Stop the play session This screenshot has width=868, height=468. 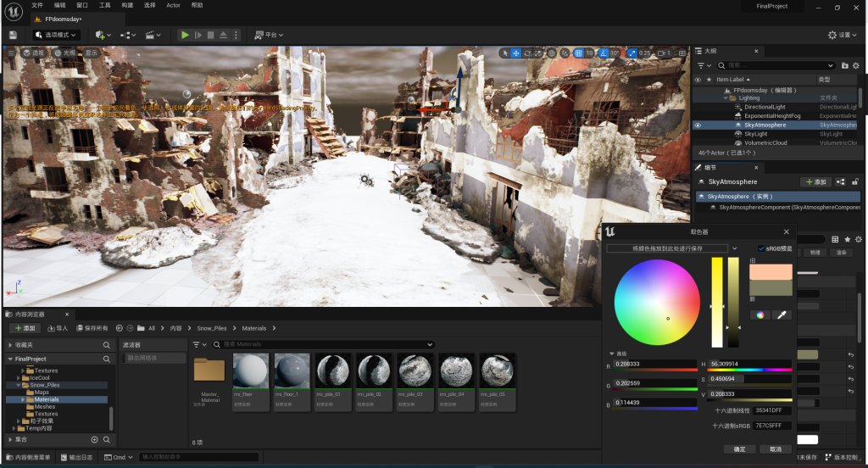click(211, 35)
